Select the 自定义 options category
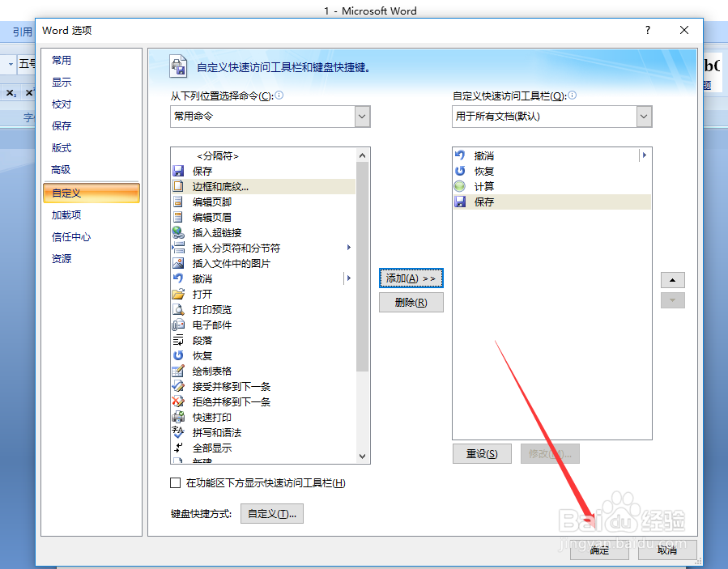Image resolution: width=728 pixels, height=569 pixels. 92,193
